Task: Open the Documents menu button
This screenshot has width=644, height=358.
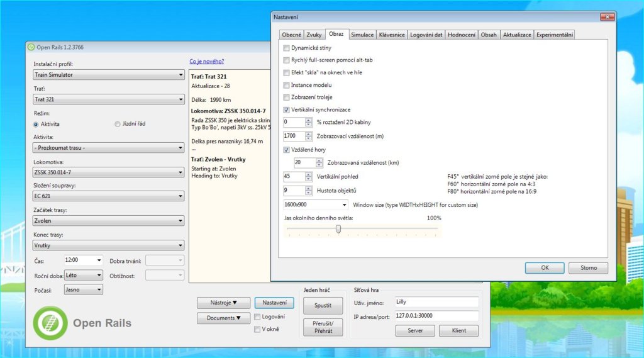Action: [x=223, y=318]
